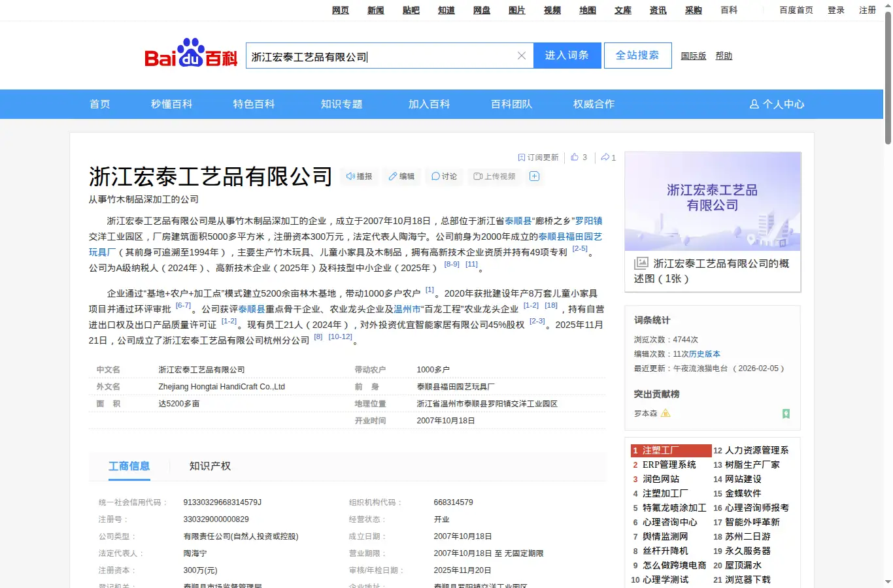Open the 贴吧 top link
893x588 pixels.
click(411, 10)
